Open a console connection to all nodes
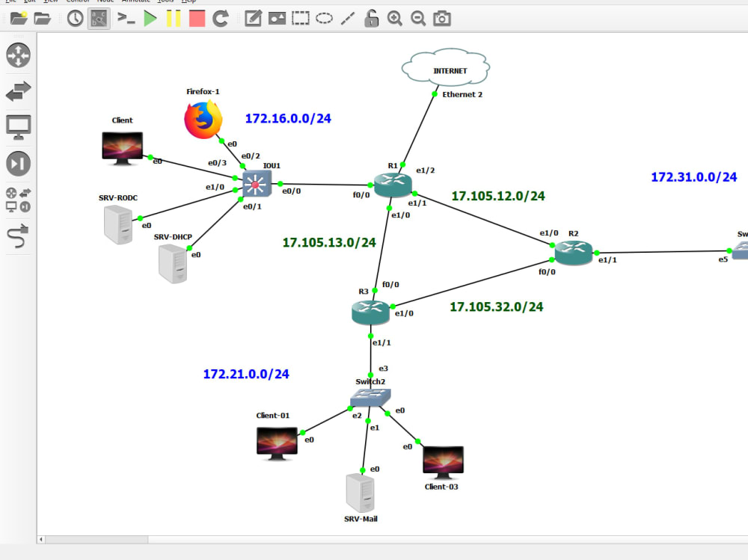 pyautogui.click(x=126, y=18)
